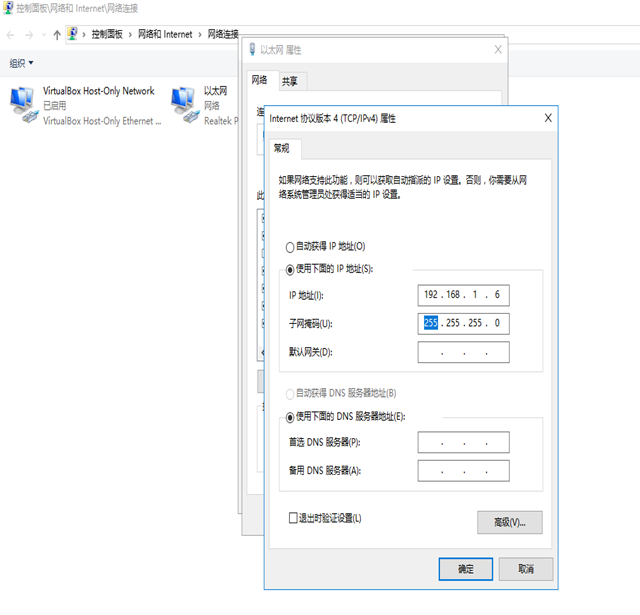Click the 子网掩码 input field
Image resolution: width=640 pixels, height=615 pixels.
[463, 324]
